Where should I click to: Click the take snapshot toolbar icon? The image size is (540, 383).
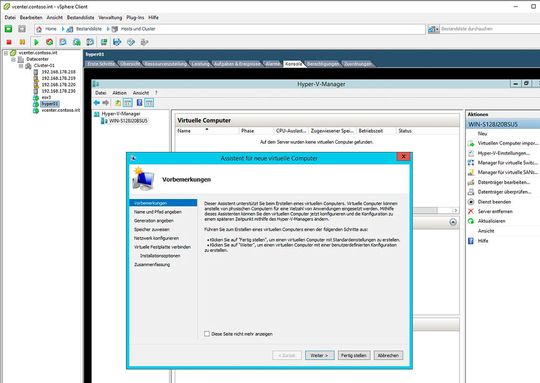[x=63, y=42]
